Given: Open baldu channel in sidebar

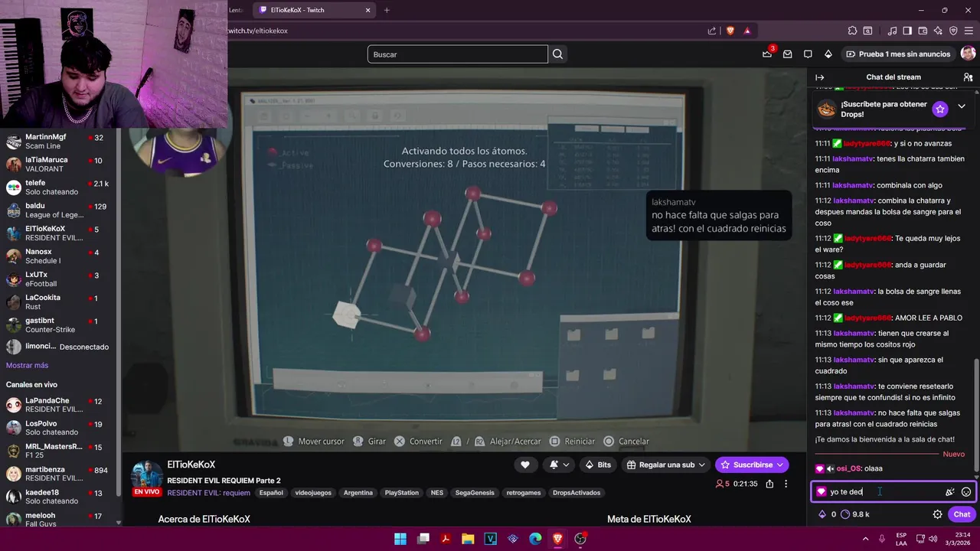Looking at the screenshot, I should tap(59, 210).
